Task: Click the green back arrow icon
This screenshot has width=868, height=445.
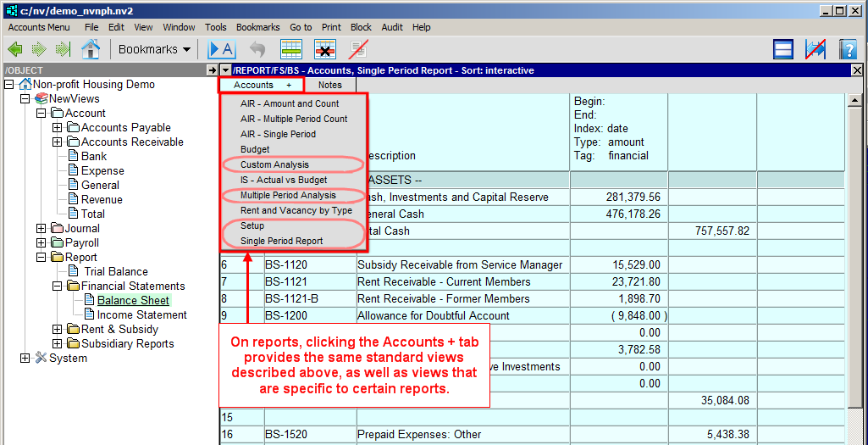Action: 15,49
